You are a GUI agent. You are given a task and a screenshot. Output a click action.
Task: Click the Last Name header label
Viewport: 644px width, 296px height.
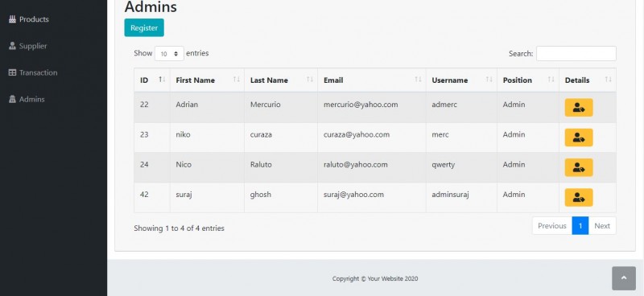click(269, 80)
